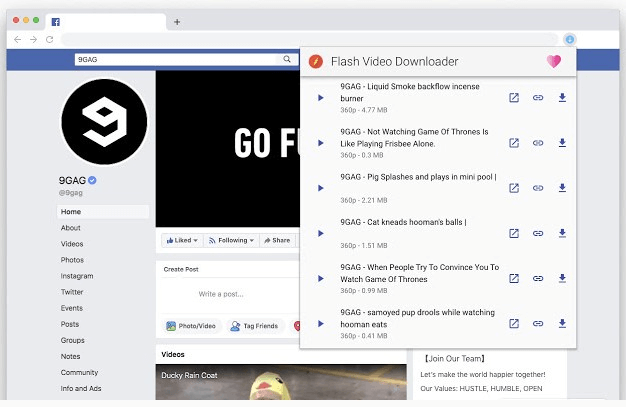Download the Pig Splashes mini pool video
The height and width of the screenshot is (407, 626).
click(x=562, y=188)
